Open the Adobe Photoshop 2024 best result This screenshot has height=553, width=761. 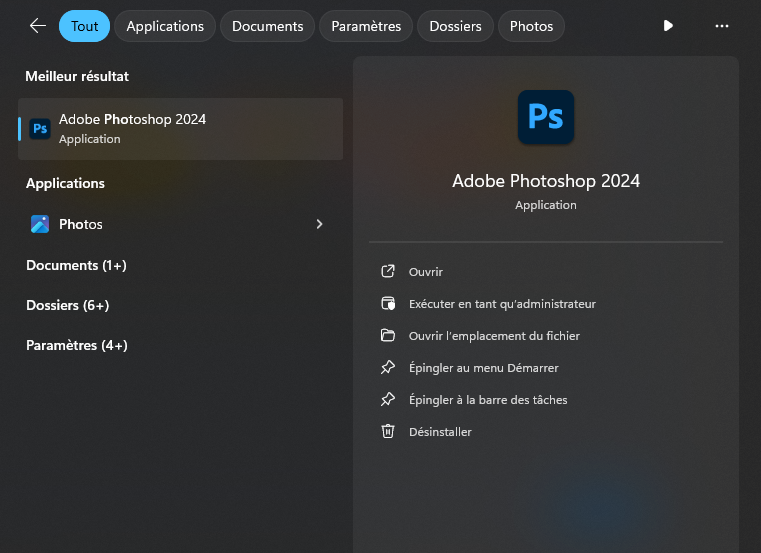(180, 128)
